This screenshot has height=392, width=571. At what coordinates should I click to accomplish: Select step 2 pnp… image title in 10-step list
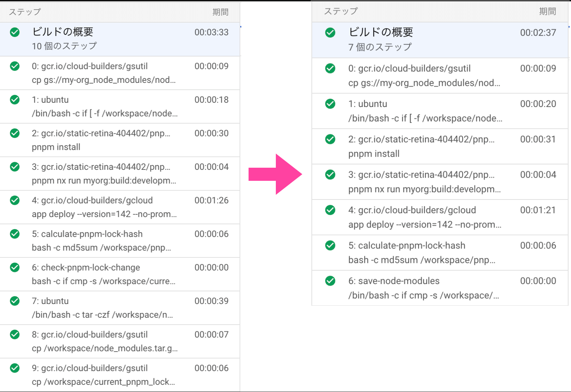pos(101,133)
